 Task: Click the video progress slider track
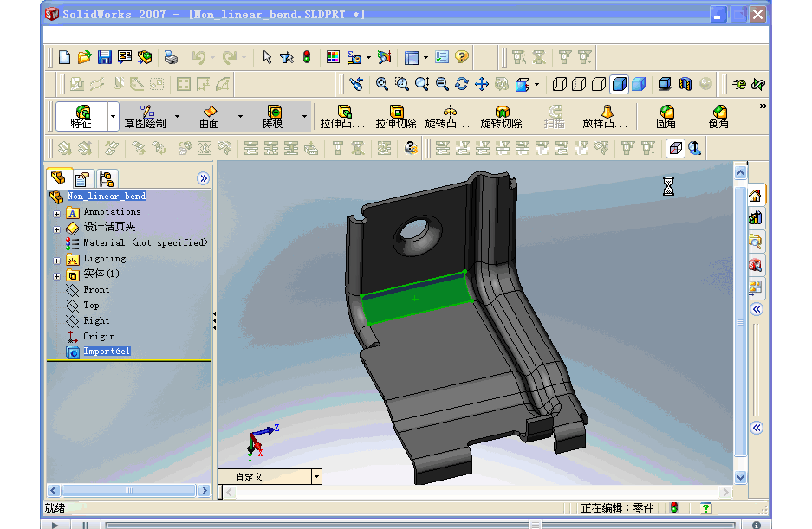(x=420, y=525)
